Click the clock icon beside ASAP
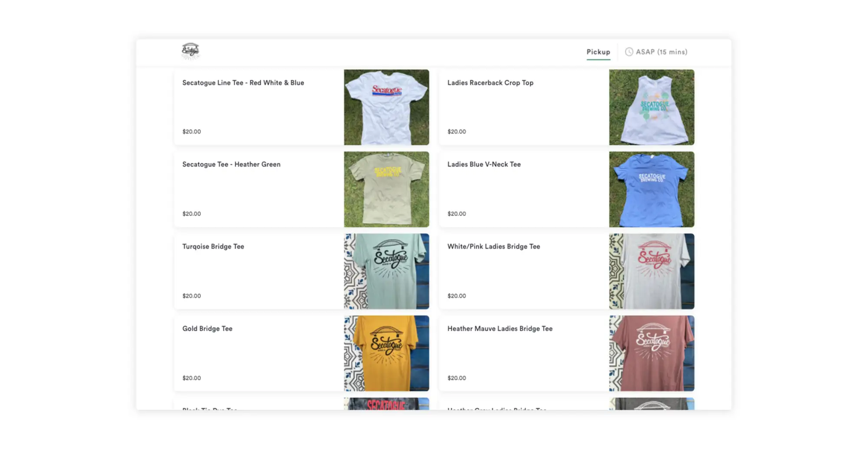Image resolution: width=868 pixels, height=450 pixels. (x=628, y=52)
